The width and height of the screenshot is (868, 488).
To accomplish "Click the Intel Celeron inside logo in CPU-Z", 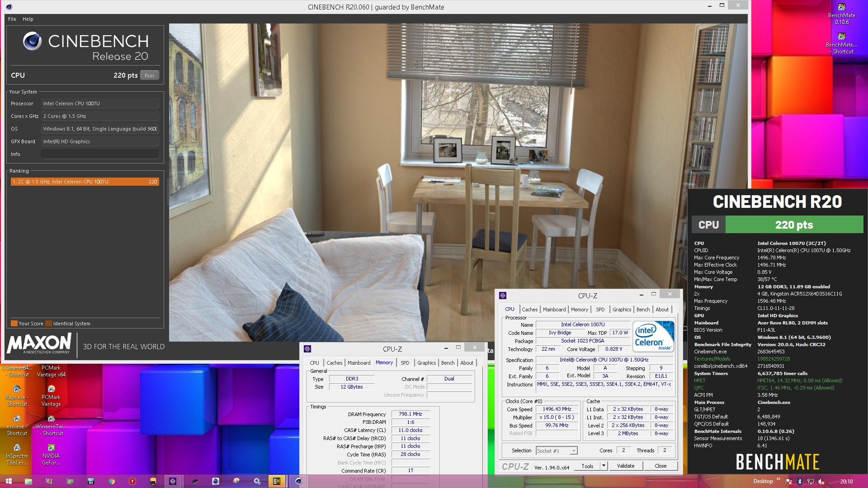I will [653, 336].
